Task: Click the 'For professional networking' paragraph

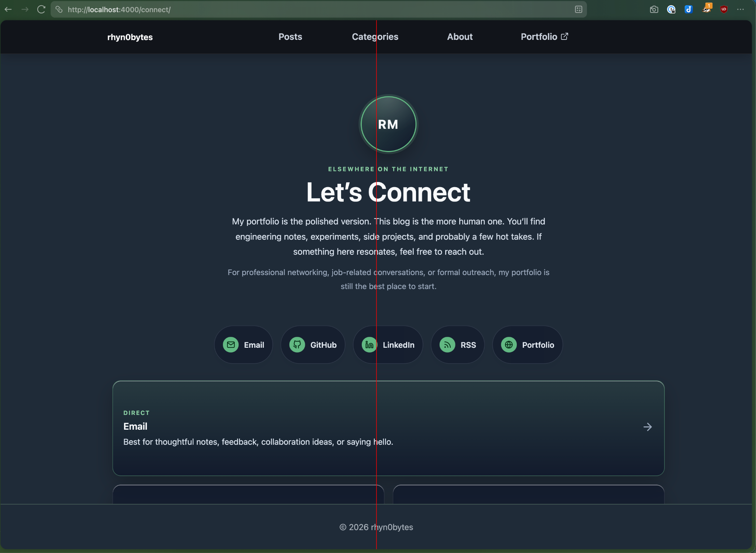Action: click(x=388, y=279)
